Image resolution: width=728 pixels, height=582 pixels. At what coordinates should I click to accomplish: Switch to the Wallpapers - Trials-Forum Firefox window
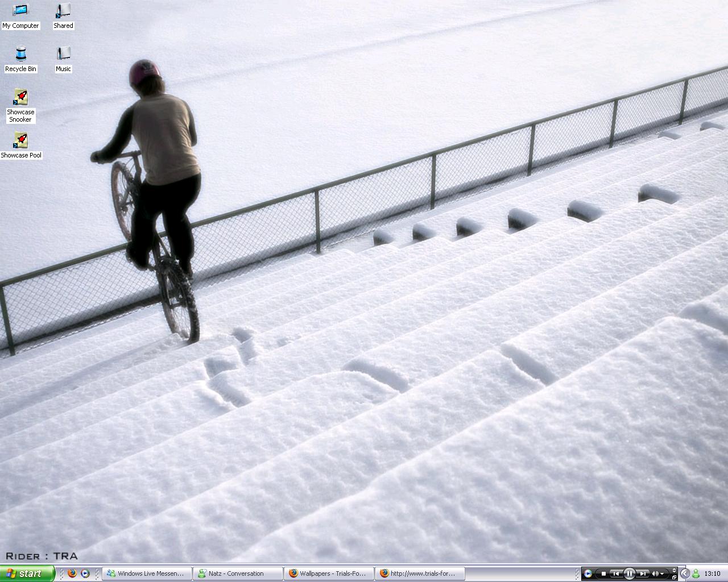[x=329, y=573]
